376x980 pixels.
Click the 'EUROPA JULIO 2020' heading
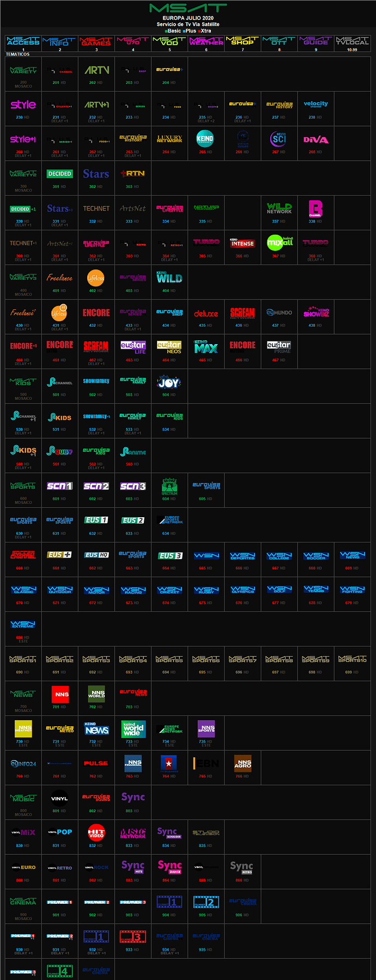[x=188, y=18]
